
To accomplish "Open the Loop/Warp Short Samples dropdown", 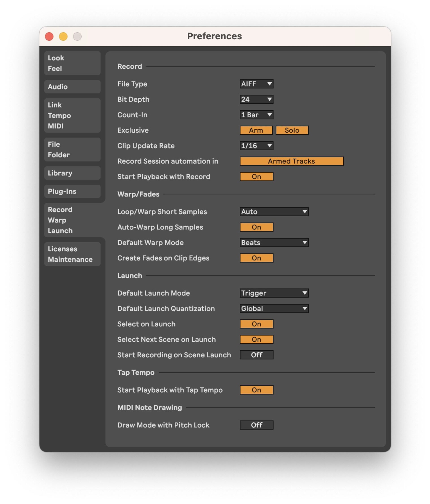I will point(274,212).
